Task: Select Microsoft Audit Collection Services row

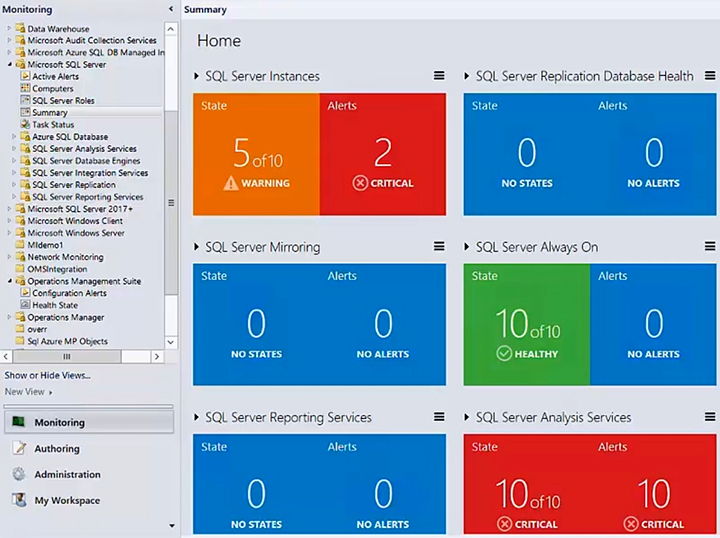Action: [x=92, y=40]
